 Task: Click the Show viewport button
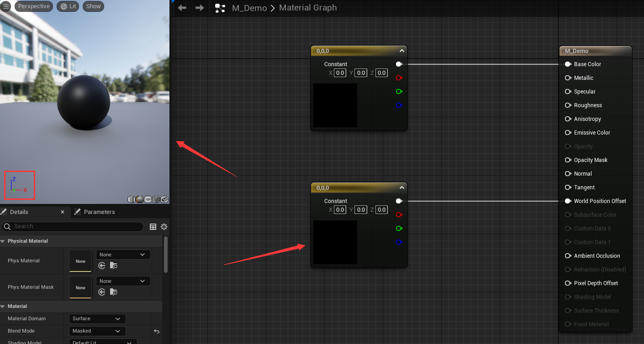point(93,6)
